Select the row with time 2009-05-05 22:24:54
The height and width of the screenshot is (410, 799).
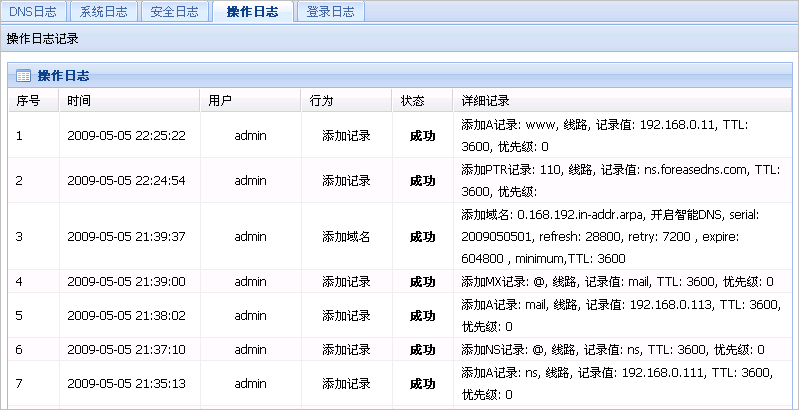126,181
